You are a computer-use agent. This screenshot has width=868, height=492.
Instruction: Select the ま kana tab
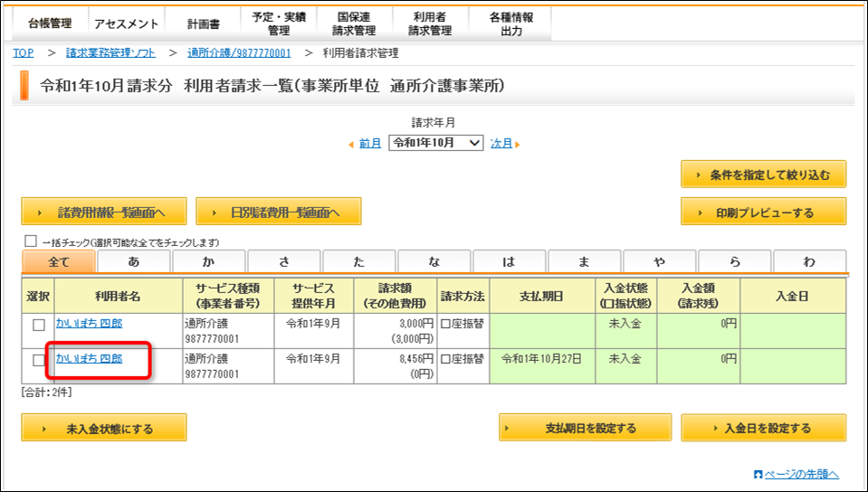coord(585,261)
